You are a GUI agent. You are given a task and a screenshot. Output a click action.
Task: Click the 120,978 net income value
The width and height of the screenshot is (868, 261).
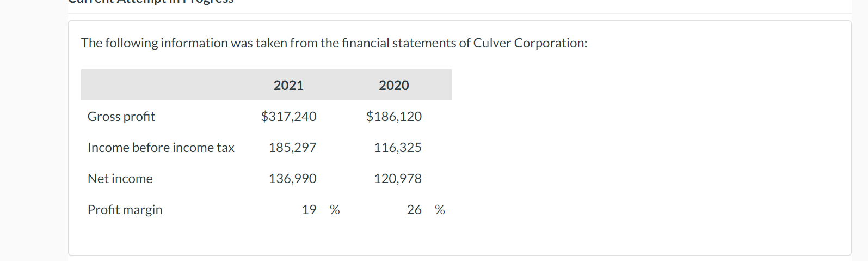398,179
